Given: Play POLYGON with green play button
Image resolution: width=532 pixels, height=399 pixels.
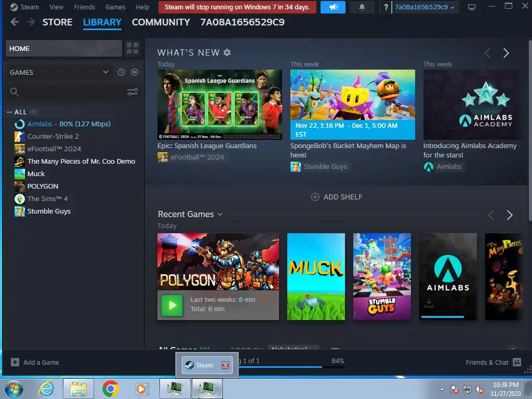Looking at the screenshot, I should point(172,305).
